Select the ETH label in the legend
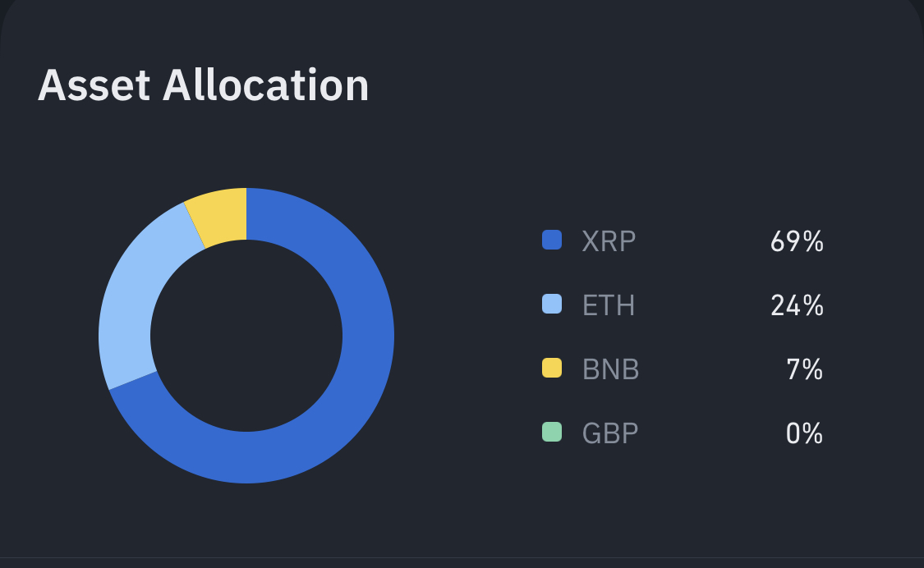 coord(609,305)
